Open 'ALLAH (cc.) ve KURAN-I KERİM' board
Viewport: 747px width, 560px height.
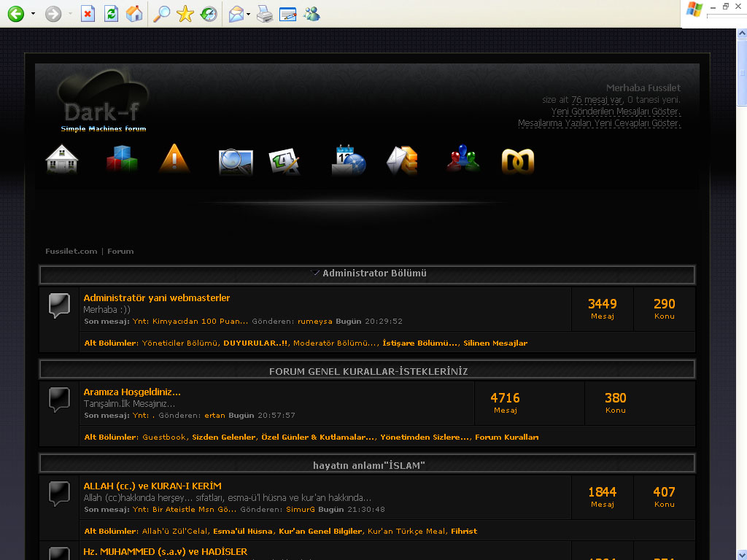[152, 486]
